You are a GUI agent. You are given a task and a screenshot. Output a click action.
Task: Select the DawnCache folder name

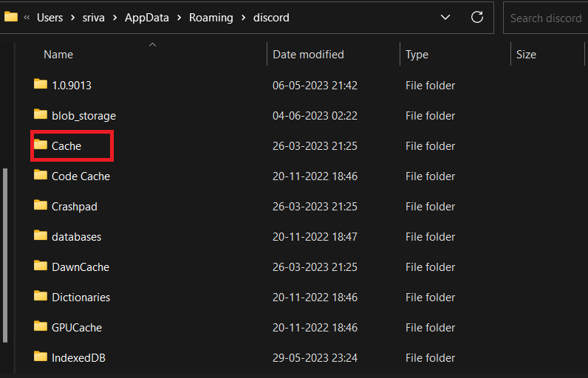point(81,267)
